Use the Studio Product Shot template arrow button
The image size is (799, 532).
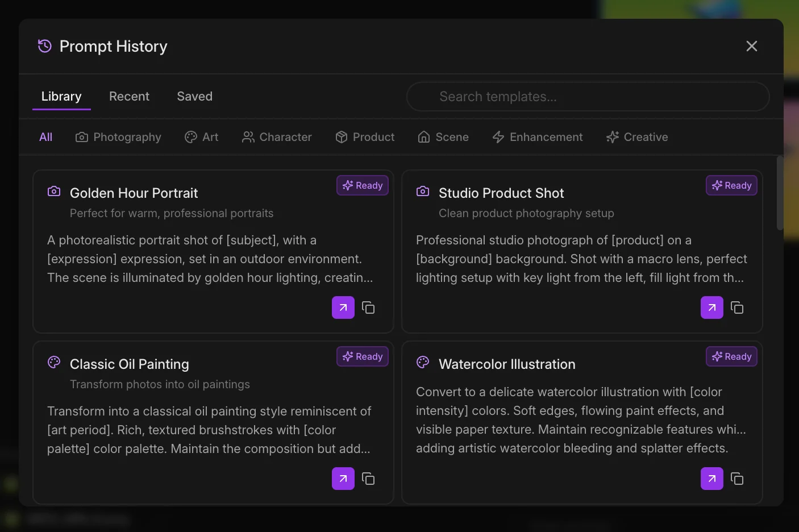click(x=711, y=307)
